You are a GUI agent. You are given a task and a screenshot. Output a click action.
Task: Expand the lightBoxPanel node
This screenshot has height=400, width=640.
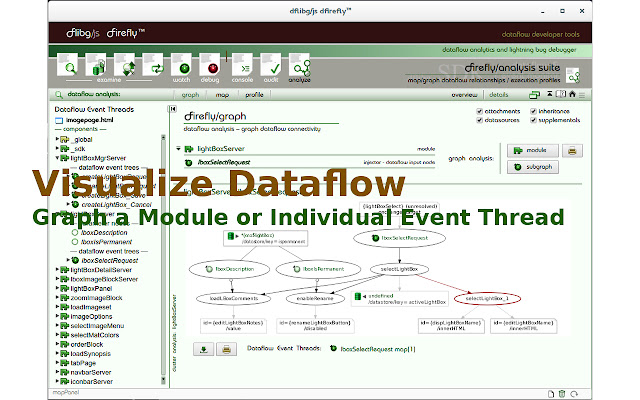point(57,288)
